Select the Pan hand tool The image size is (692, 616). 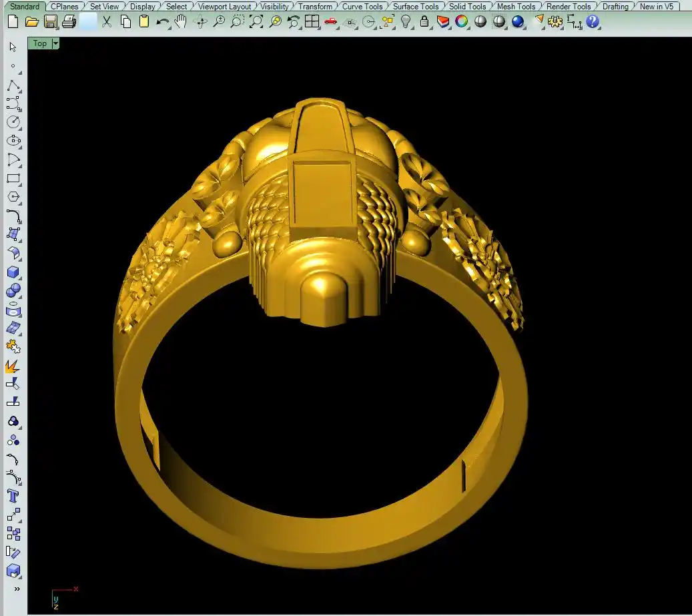tap(181, 21)
